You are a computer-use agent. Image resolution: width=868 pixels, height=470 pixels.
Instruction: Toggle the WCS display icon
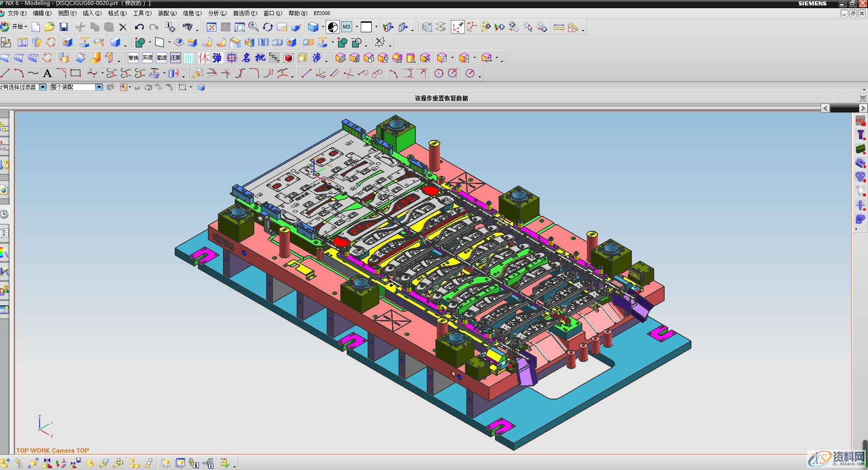(x=457, y=27)
